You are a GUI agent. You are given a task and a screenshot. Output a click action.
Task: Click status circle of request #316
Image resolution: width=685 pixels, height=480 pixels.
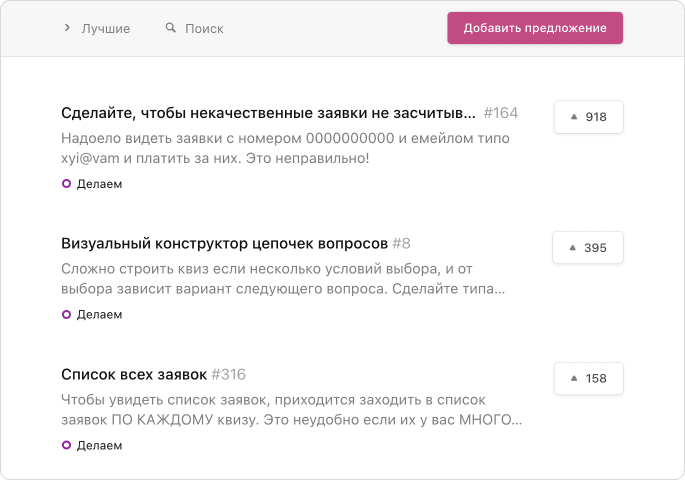click(66, 445)
